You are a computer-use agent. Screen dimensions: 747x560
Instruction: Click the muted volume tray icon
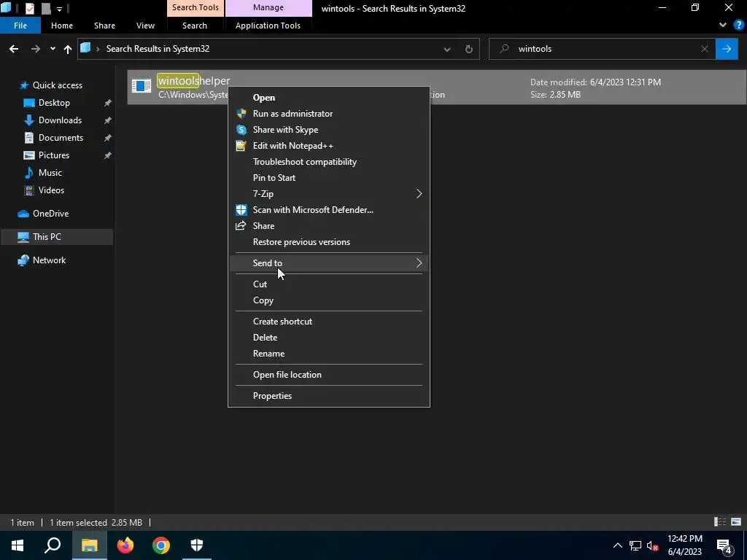653,545
